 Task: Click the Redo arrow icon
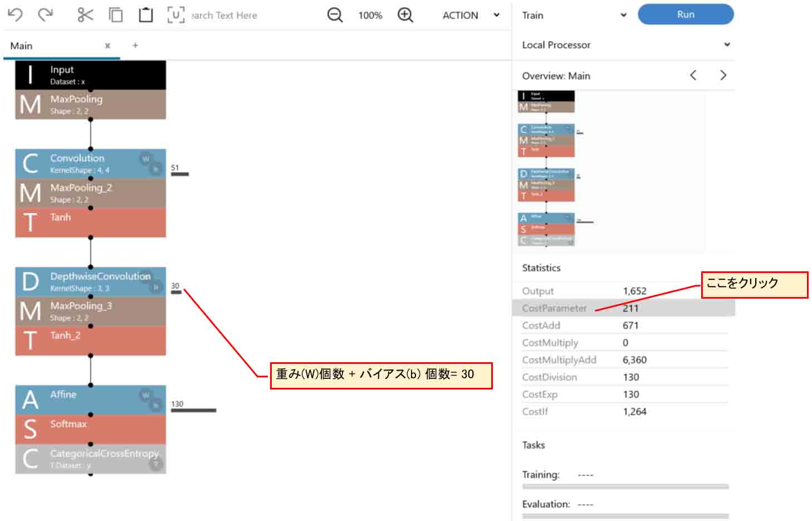(x=45, y=15)
